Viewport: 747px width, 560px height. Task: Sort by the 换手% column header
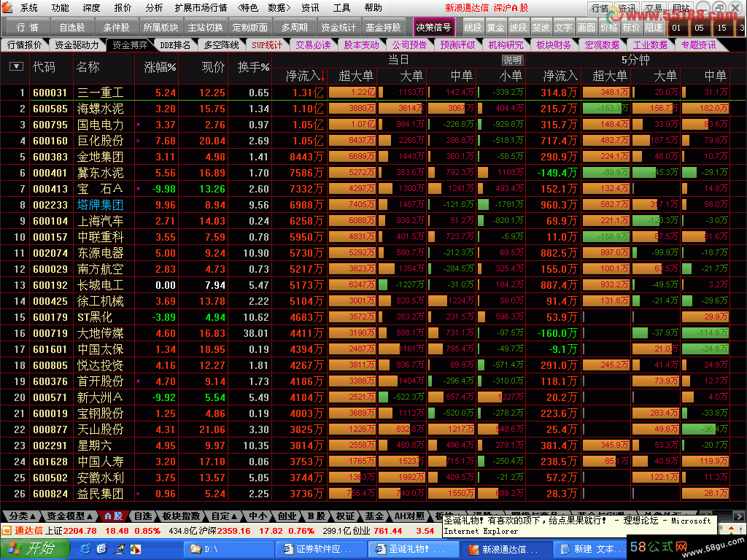tap(253, 67)
